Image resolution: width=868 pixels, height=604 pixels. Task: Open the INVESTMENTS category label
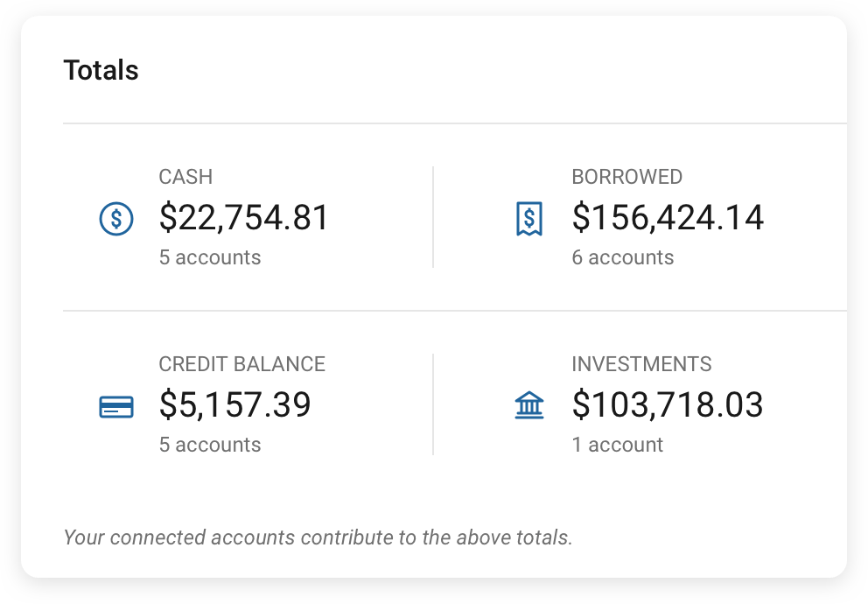[641, 364]
